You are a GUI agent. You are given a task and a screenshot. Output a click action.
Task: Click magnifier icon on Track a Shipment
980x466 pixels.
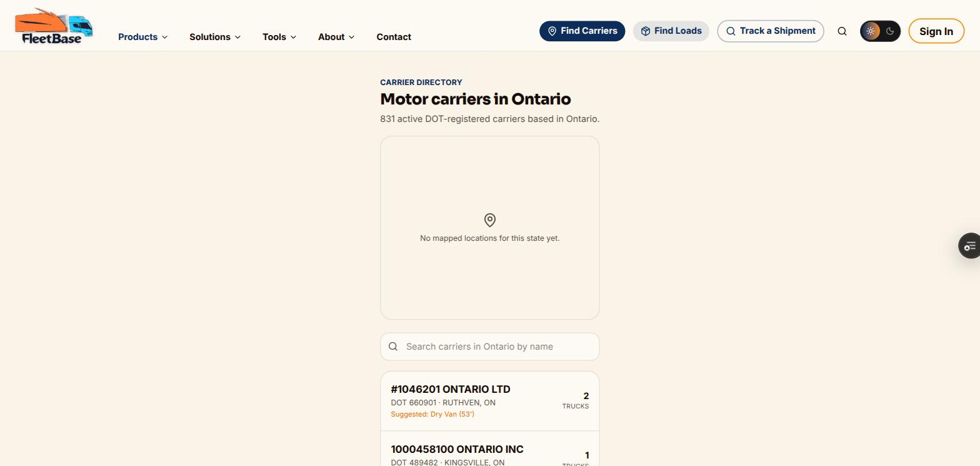731,31
